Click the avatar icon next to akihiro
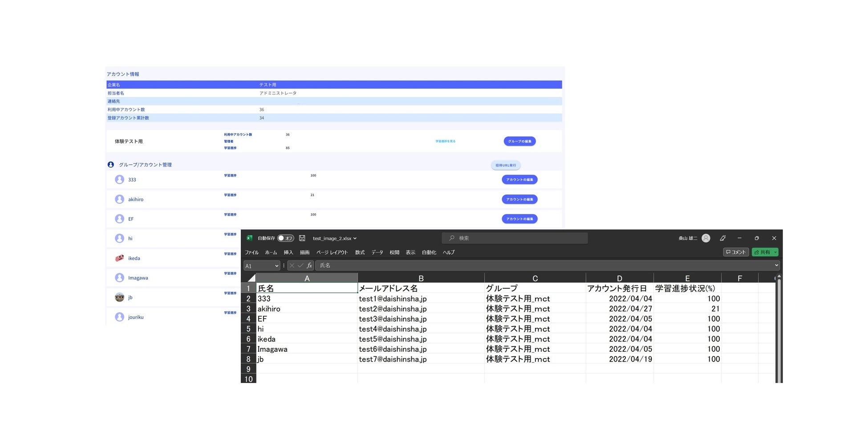 (119, 199)
